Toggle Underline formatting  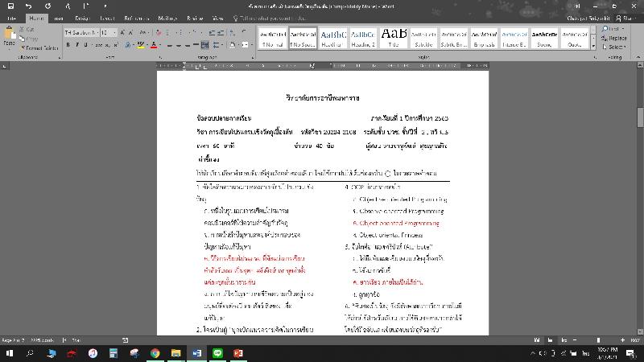[86, 45]
